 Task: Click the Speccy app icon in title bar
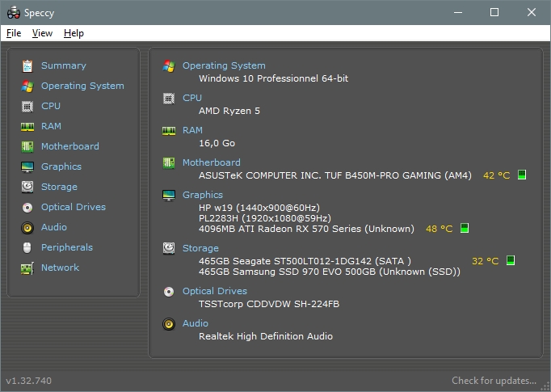coord(14,13)
